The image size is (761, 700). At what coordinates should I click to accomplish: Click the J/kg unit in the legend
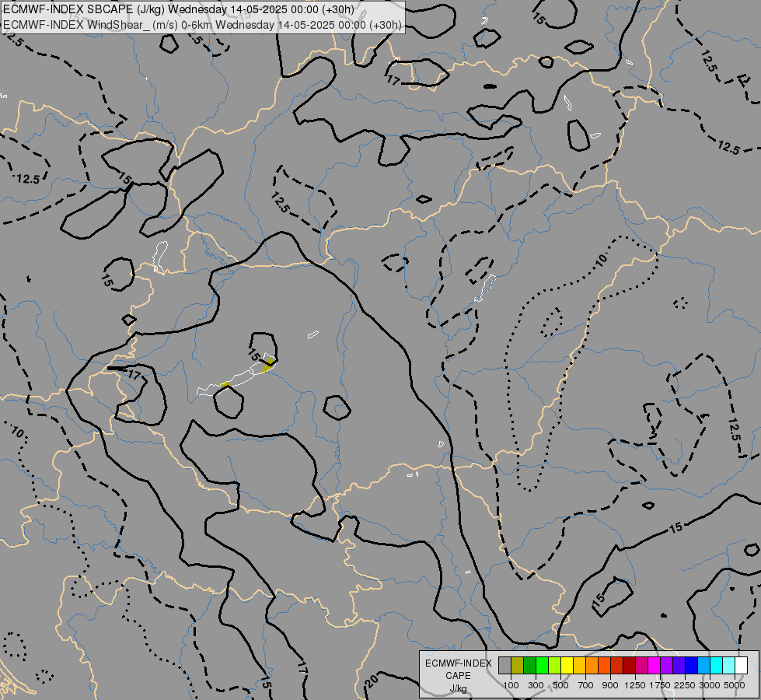point(458,688)
